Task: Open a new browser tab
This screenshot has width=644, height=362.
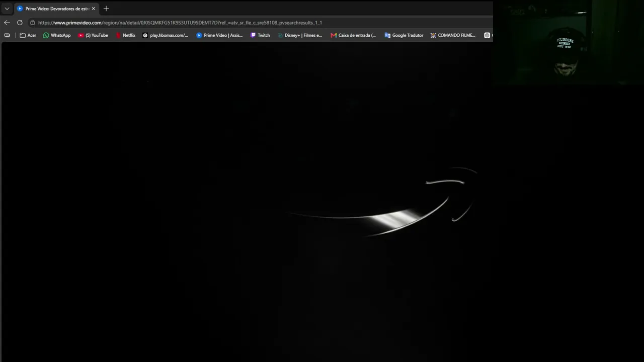Action: tap(106, 9)
